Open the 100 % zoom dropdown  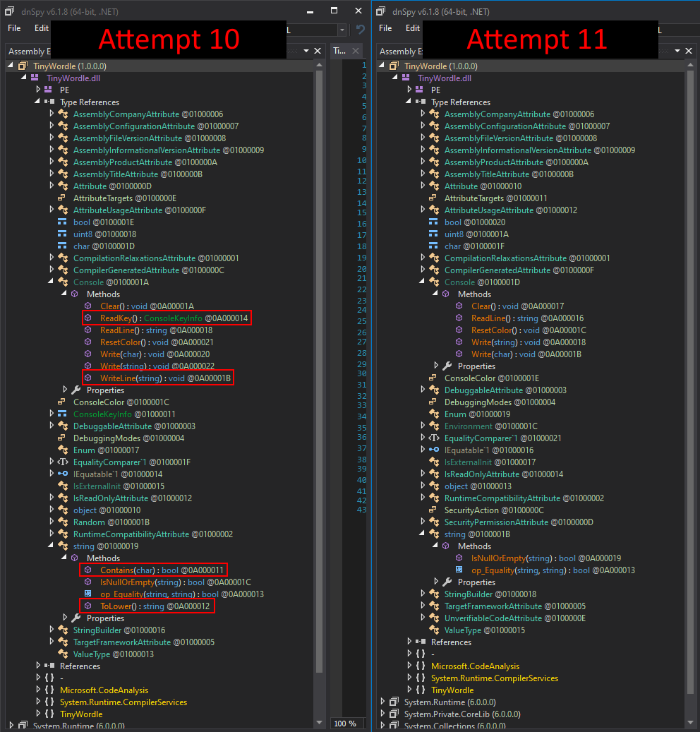click(x=345, y=723)
